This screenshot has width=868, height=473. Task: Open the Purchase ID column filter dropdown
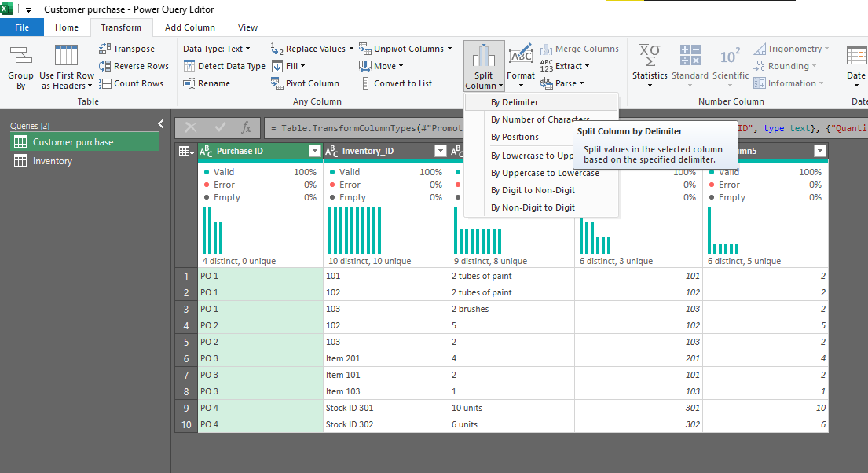pos(314,151)
